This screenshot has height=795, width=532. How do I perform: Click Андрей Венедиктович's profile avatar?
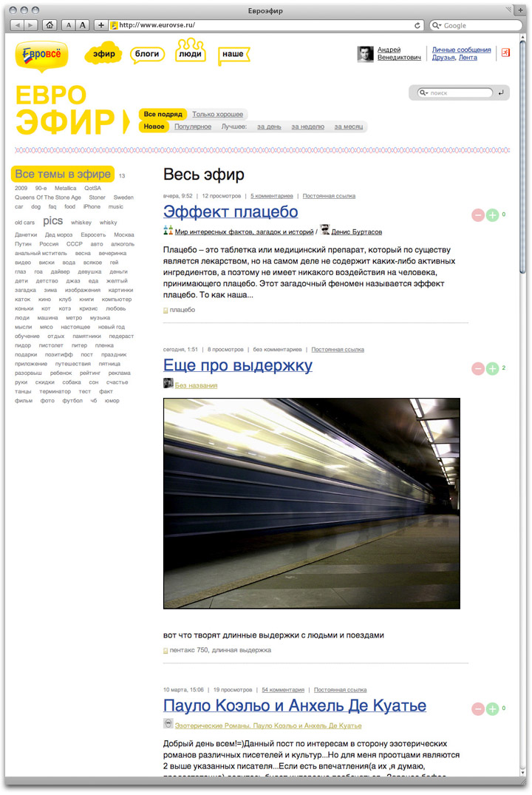pos(365,54)
